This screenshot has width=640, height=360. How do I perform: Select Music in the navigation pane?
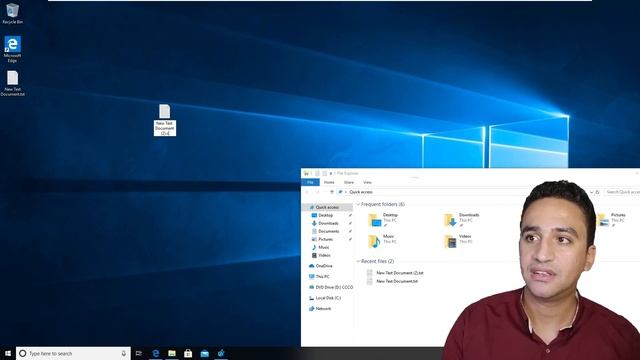pyautogui.click(x=324, y=247)
